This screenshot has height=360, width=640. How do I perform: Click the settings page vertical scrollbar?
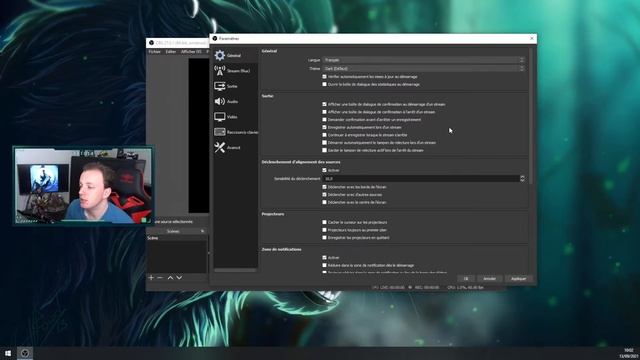point(531,116)
